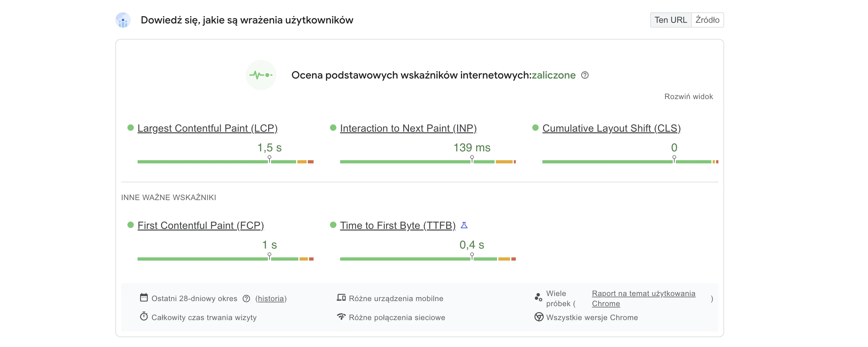The height and width of the screenshot is (347, 868).
Task: Click the INP distribution bar marker
Action: click(x=472, y=159)
